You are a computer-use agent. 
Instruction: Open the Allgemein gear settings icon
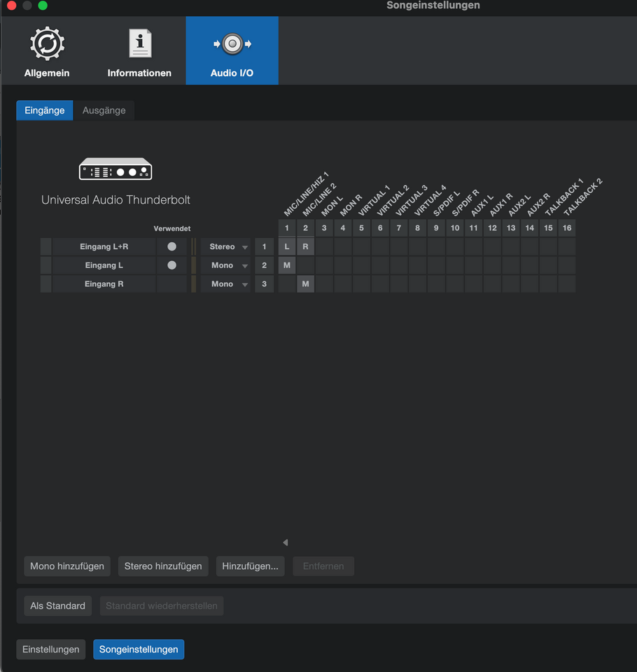[47, 43]
